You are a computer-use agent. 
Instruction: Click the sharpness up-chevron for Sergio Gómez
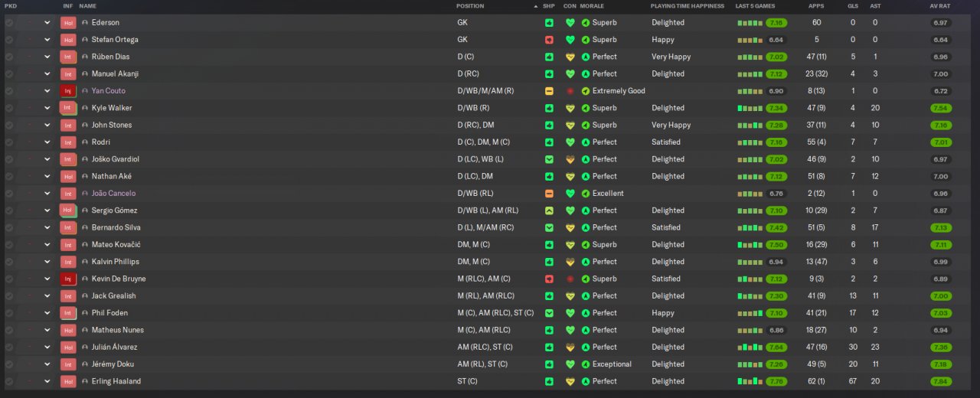(x=549, y=210)
